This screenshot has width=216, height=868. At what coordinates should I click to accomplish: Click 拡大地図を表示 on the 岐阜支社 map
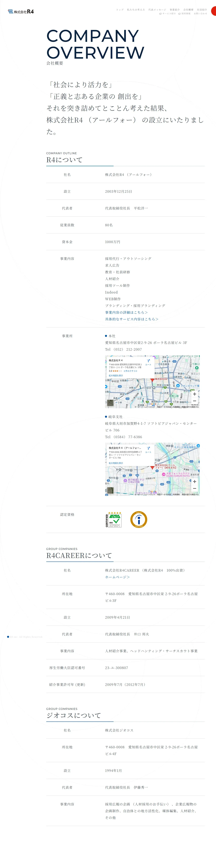point(116,463)
